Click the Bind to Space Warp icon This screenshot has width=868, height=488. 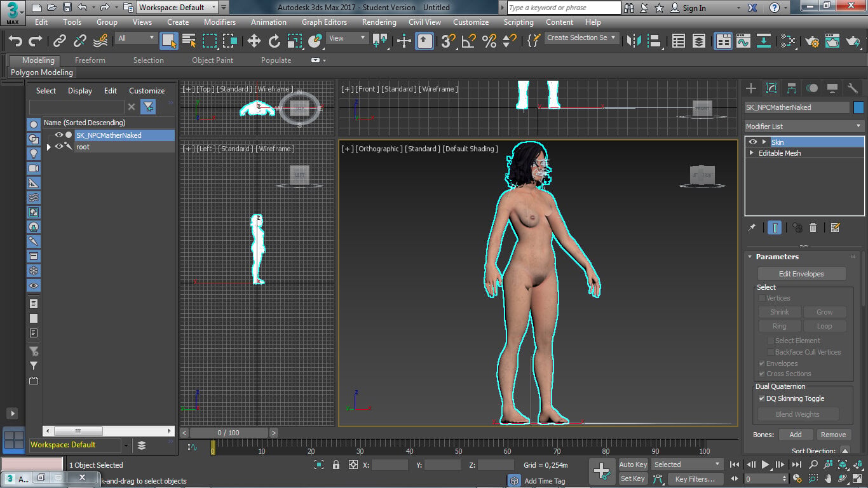100,41
